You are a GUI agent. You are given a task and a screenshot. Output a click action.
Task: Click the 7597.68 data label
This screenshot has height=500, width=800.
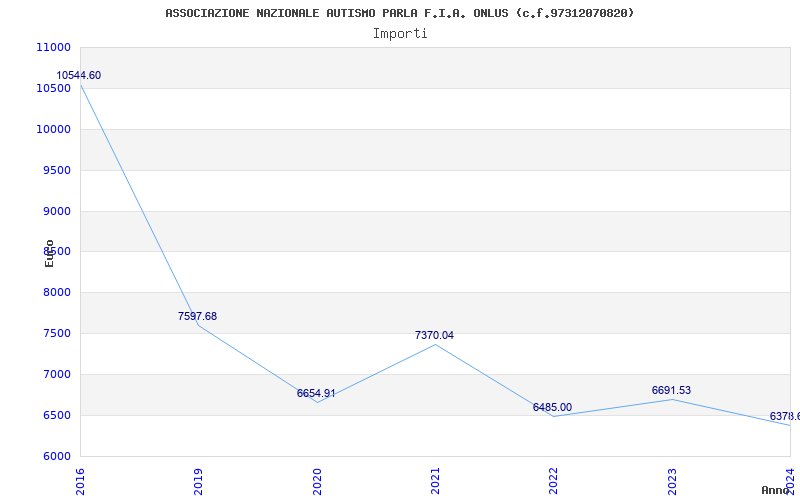(x=197, y=316)
